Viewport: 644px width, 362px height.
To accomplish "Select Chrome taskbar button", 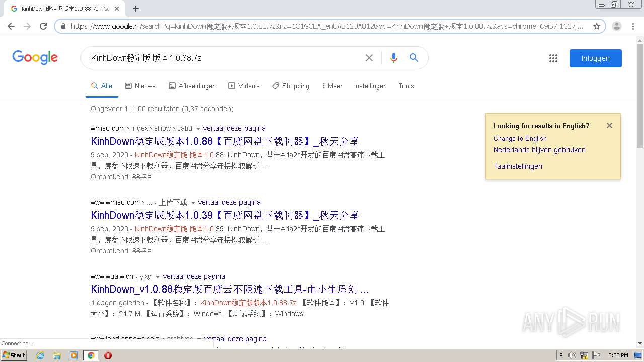I will click(91, 355).
